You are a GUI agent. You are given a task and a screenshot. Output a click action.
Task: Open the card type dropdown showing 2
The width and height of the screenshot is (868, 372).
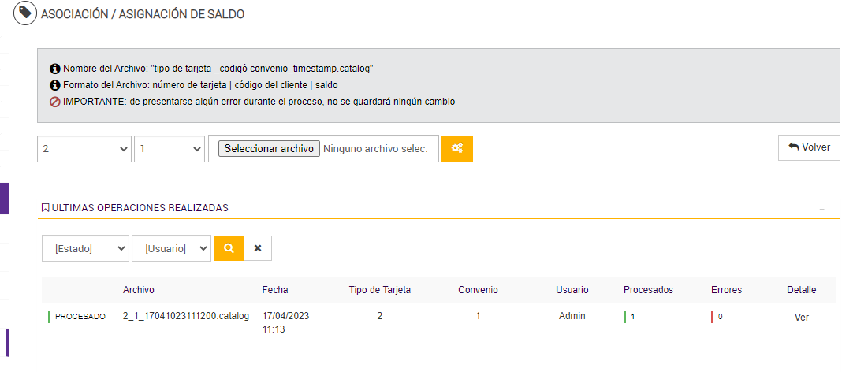(84, 148)
